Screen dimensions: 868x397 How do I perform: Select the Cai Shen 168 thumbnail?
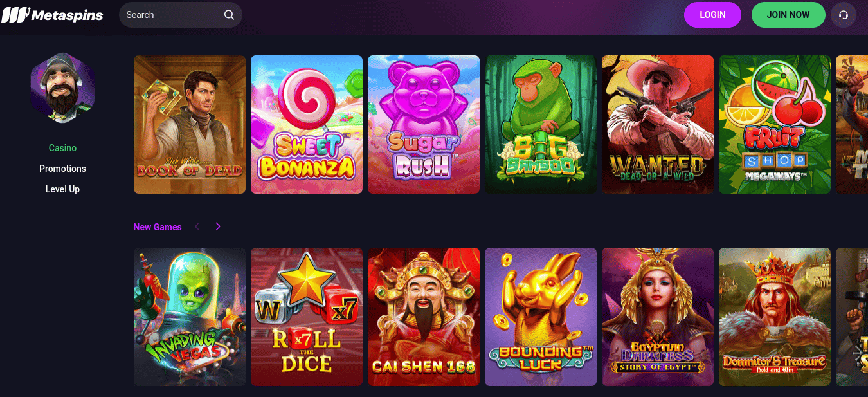[424, 317]
